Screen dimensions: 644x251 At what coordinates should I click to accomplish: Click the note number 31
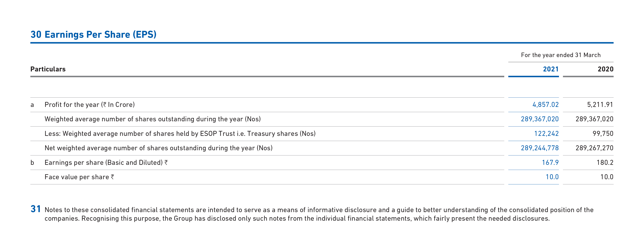click(35, 209)
